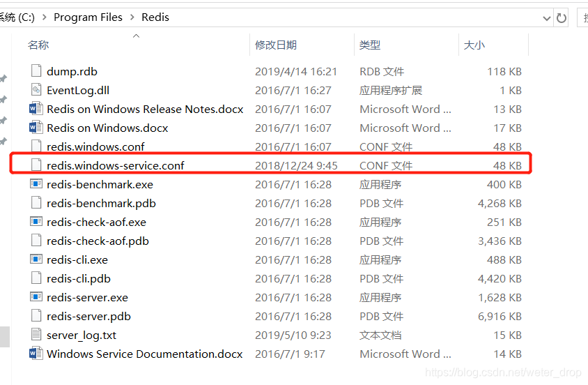Expand the chevron after Program Files
The height and width of the screenshot is (385, 588).
click(132, 17)
